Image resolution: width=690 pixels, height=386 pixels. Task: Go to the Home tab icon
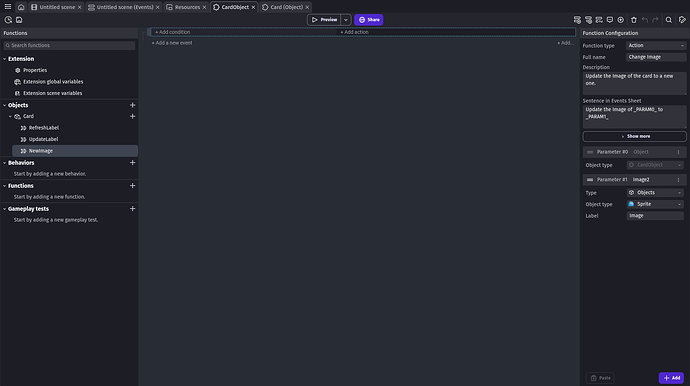(x=21, y=7)
